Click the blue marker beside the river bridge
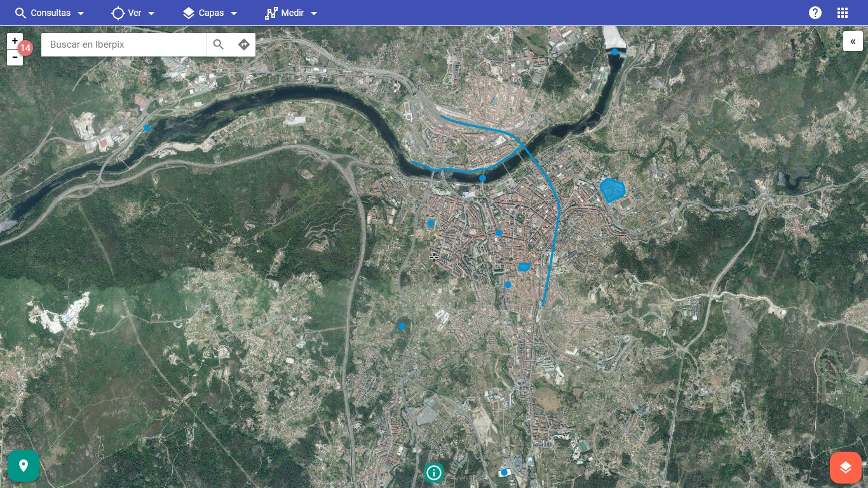The width and height of the screenshot is (868, 488). click(x=483, y=179)
